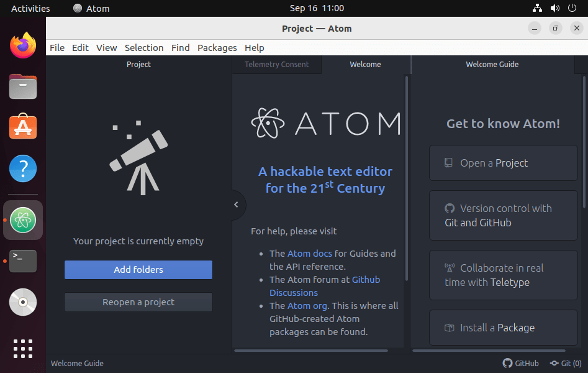Screen dimensions: 588x373
Task: Open the Git (0) panel from status bar
Action: tap(566, 363)
